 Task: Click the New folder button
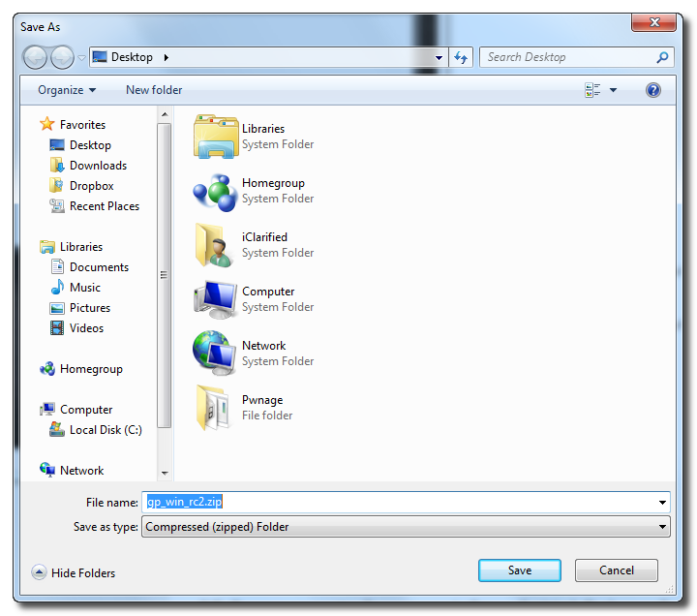[154, 90]
